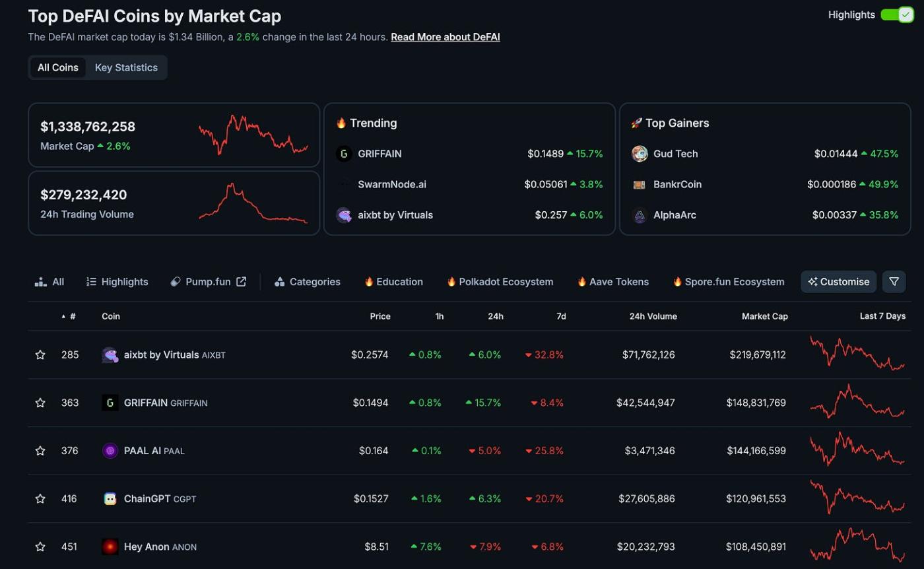This screenshot has width=924, height=569.
Task: Click the PAAL AI coin logo
Action: pyautogui.click(x=110, y=451)
